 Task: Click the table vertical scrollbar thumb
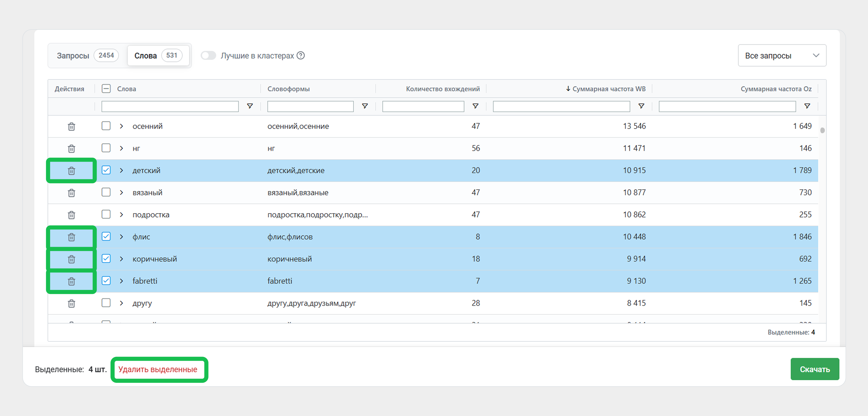(823, 130)
